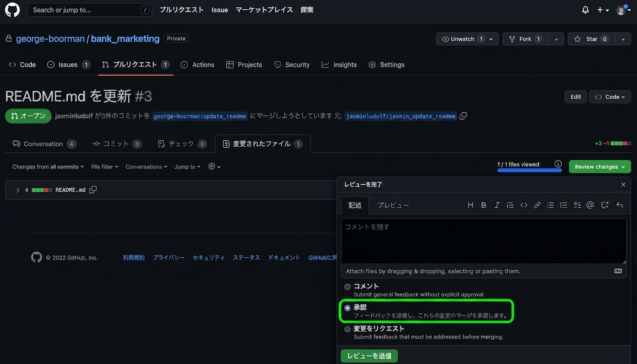Click the Star button for the repo
The height and width of the screenshot is (364, 637).
click(x=591, y=39)
